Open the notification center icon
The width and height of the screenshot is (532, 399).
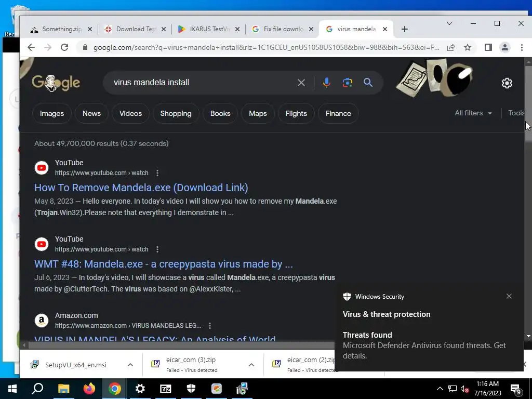coord(516,389)
